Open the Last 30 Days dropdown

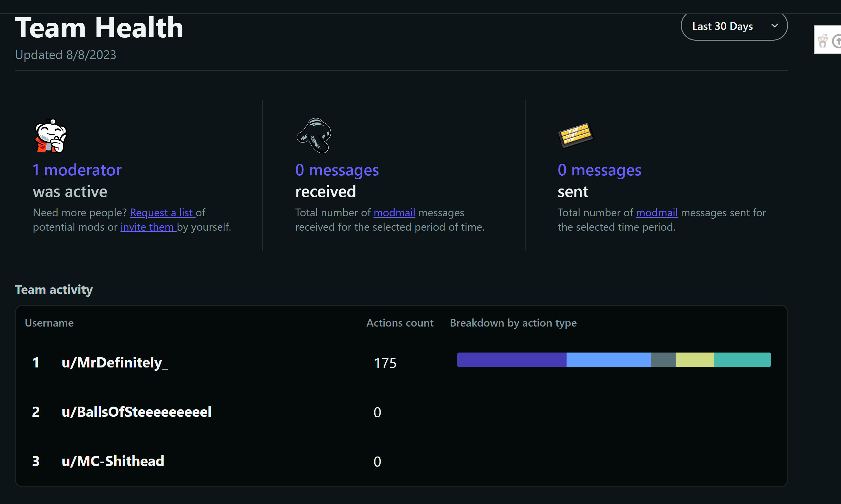[x=722, y=26]
